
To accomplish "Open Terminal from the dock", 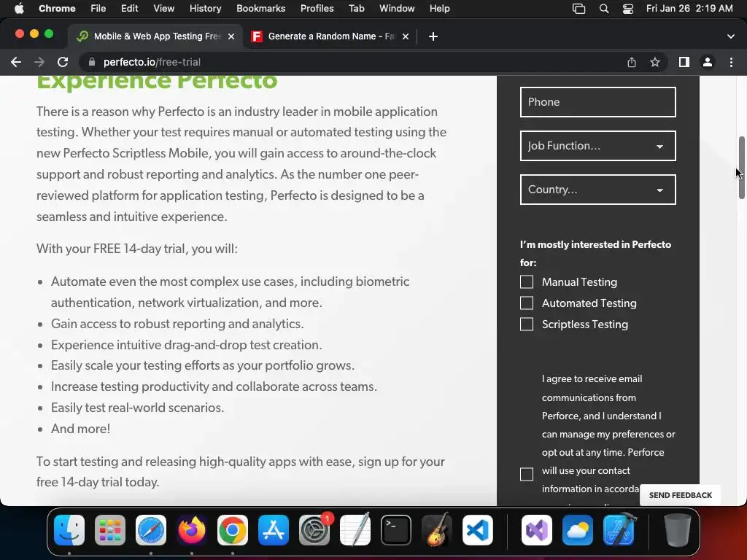I will [x=396, y=530].
